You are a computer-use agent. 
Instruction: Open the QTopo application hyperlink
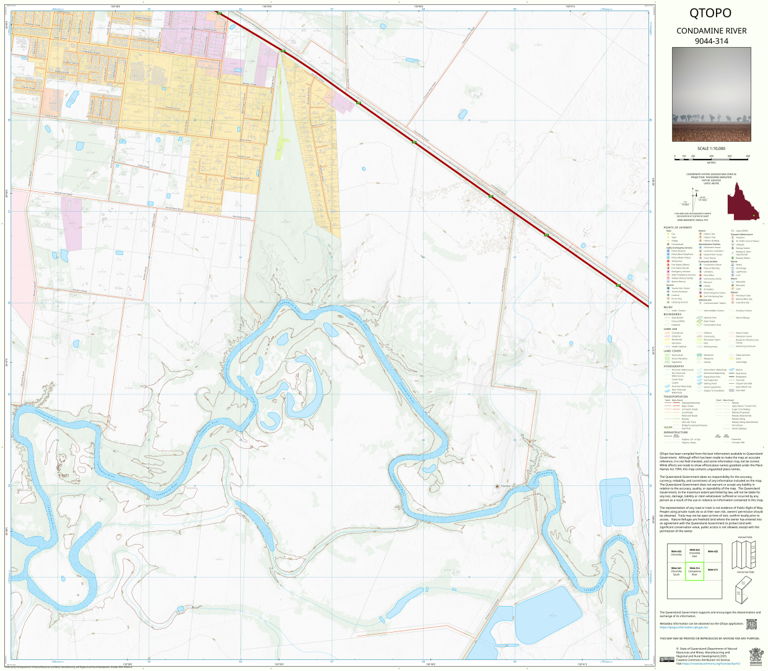684,627
